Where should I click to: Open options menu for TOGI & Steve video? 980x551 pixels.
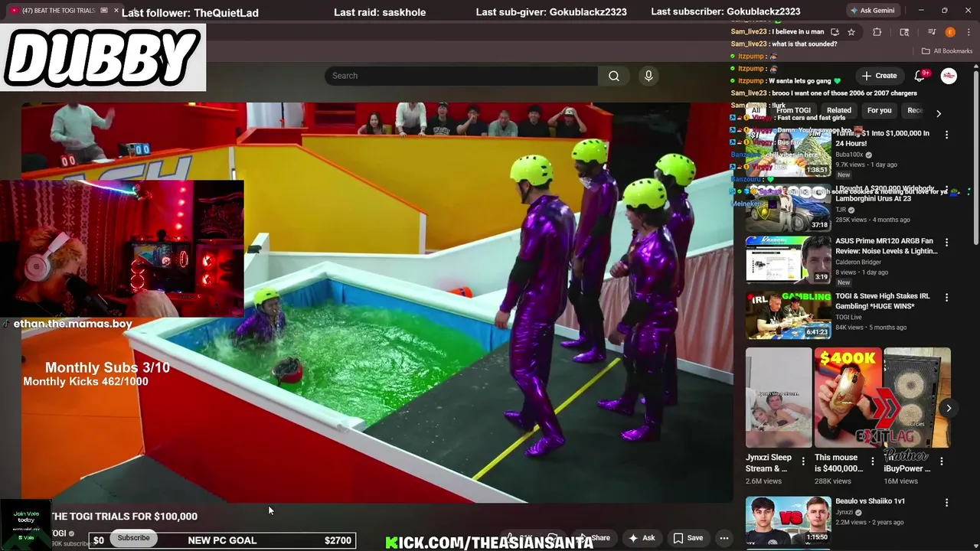pyautogui.click(x=946, y=297)
